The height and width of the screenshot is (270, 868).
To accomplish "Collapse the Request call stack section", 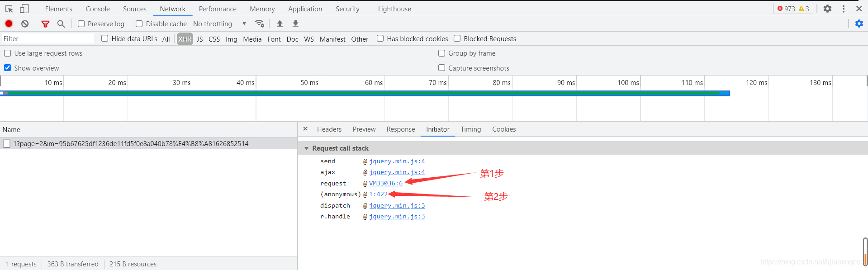I will point(306,148).
